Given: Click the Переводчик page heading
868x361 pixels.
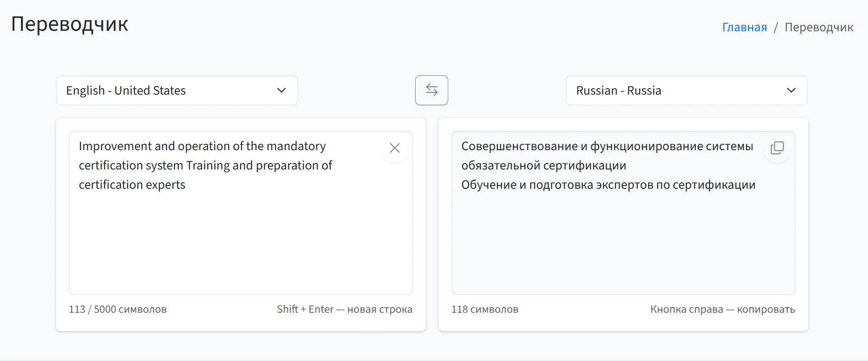Looking at the screenshot, I should click(70, 24).
